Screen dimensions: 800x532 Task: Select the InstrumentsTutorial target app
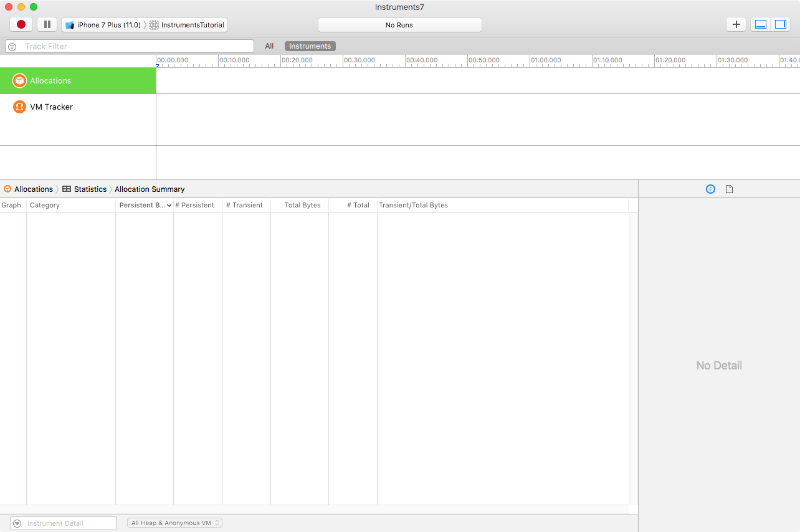[x=187, y=25]
